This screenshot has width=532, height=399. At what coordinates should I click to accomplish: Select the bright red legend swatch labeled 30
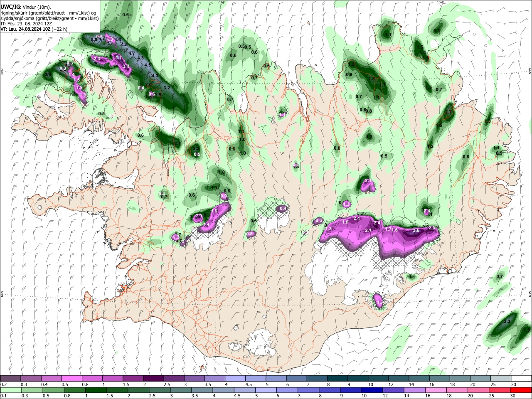[x=521, y=390]
